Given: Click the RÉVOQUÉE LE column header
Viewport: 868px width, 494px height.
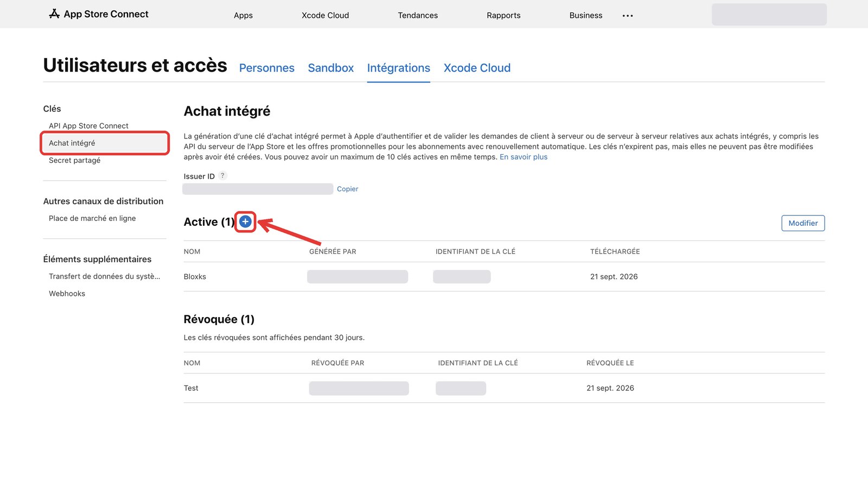Looking at the screenshot, I should (610, 363).
